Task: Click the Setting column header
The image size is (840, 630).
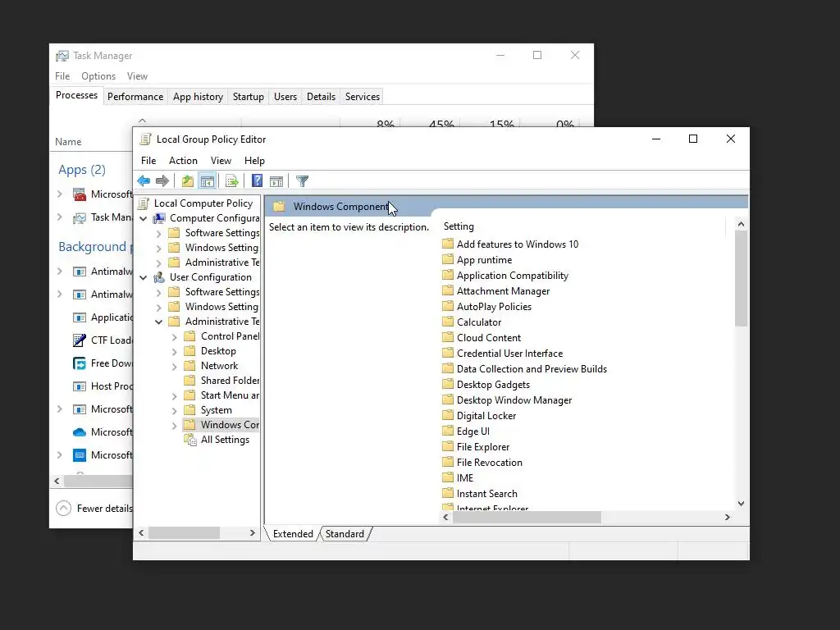Action: pyautogui.click(x=459, y=226)
